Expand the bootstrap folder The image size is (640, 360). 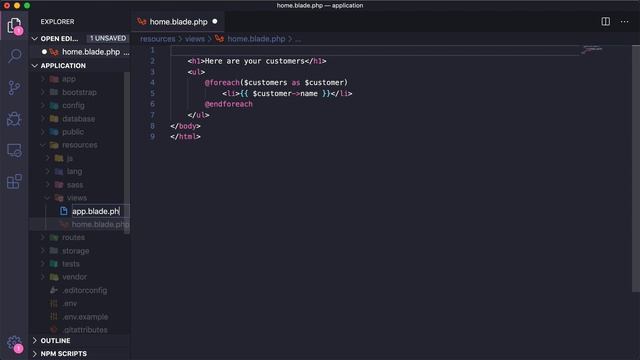(x=79, y=92)
